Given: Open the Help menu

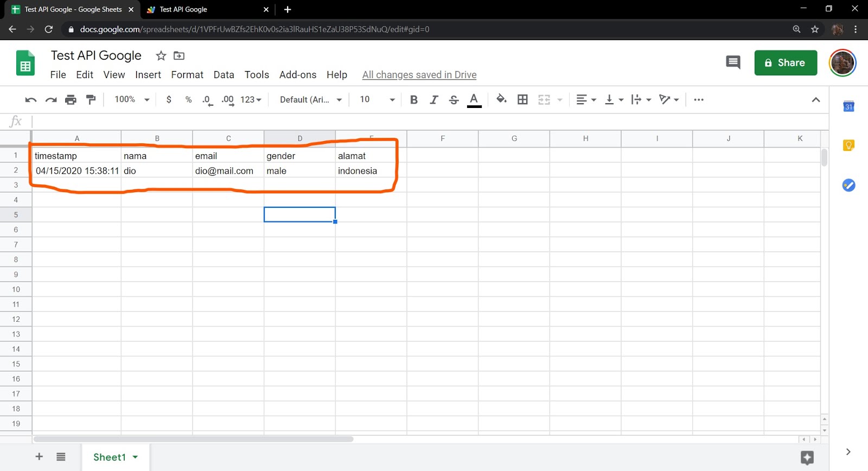Looking at the screenshot, I should click(x=337, y=75).
